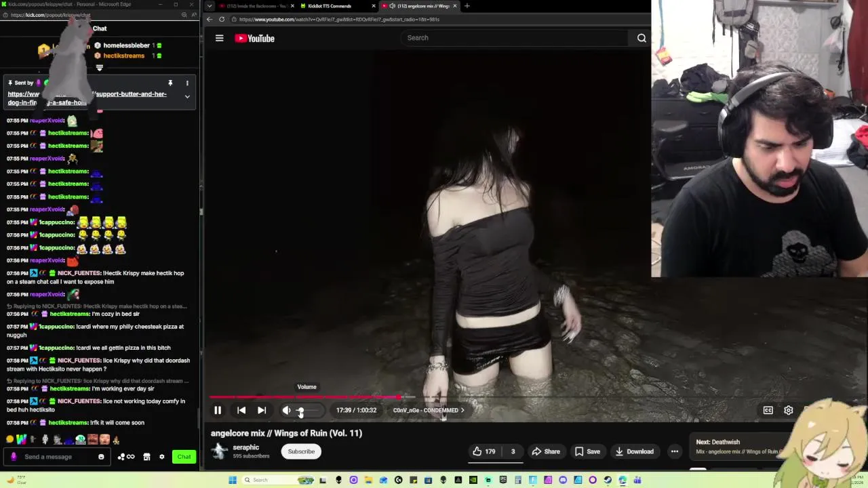The image size is (868, 488).
Task: Open the seraphic channel avatar
Action: (x=219, y=451)
